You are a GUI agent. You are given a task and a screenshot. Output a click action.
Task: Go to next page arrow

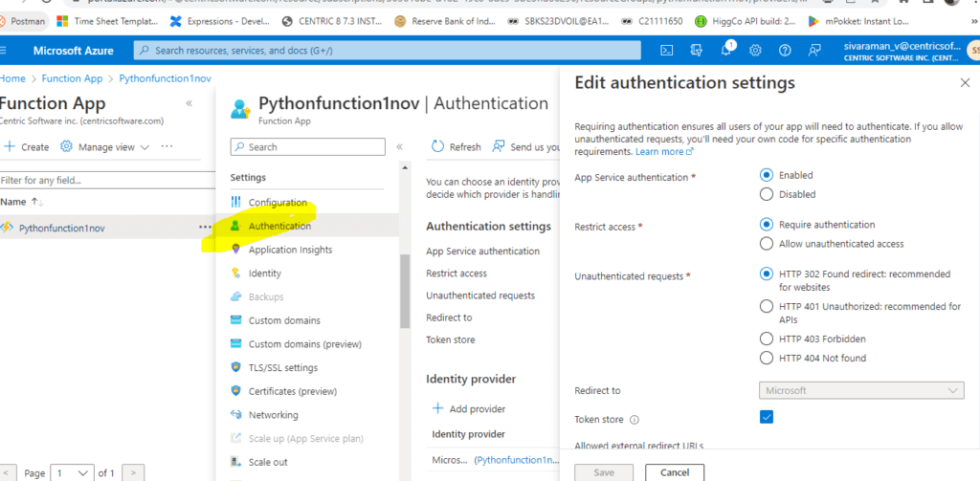(134, 473)
